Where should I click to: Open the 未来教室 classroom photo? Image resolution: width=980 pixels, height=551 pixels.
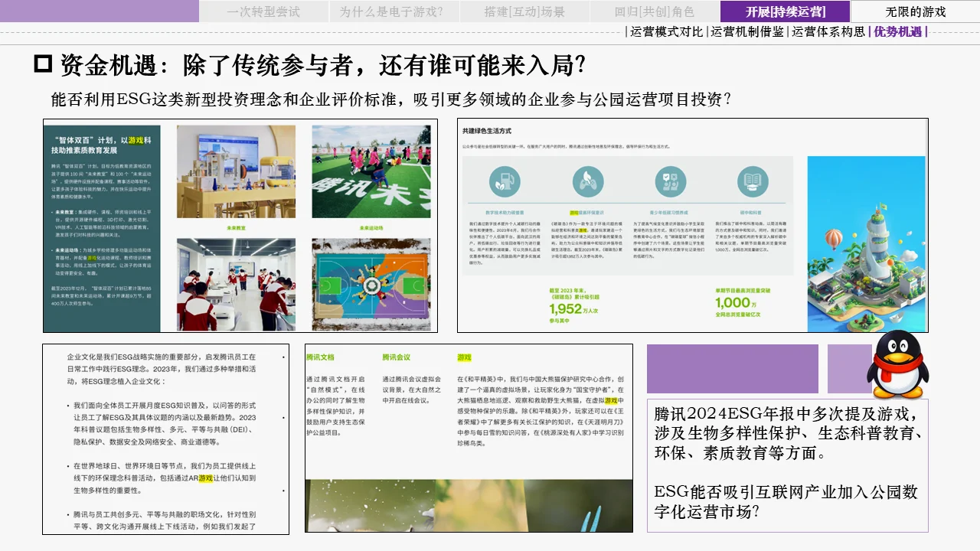coord(236,171)
